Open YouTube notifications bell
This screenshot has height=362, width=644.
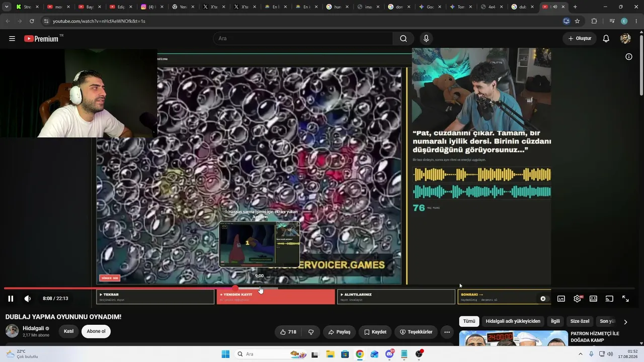tap(606, 39)
